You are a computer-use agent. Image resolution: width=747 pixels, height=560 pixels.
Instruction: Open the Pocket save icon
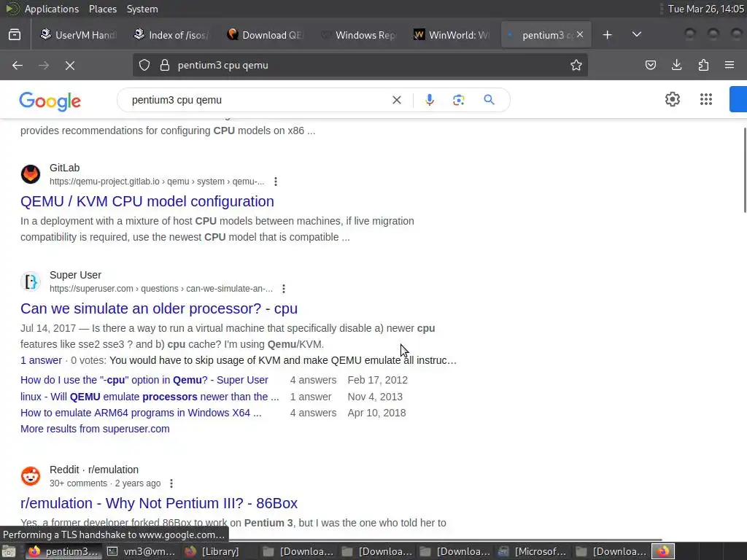click(x=650, y=65)
